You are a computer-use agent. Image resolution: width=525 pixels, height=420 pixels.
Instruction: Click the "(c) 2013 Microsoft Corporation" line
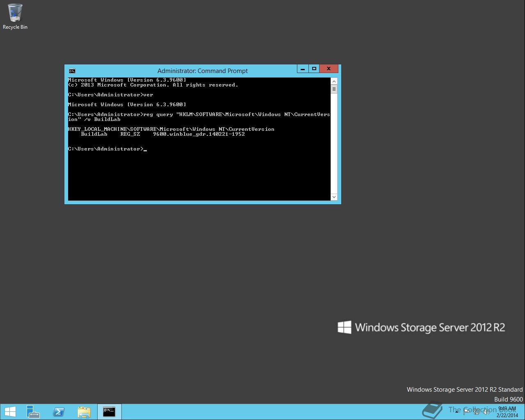point(153,85)
